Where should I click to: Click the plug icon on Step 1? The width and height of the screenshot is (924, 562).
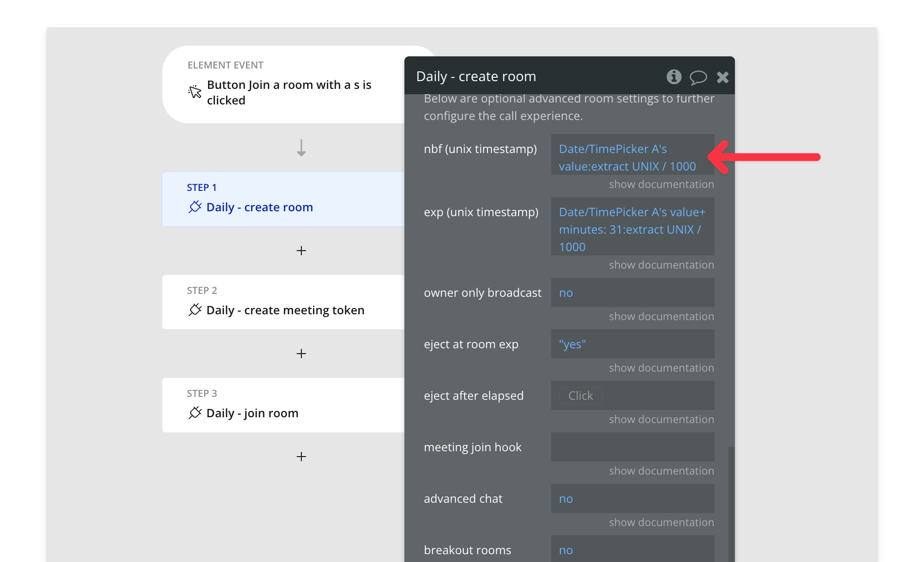point(195,207)
